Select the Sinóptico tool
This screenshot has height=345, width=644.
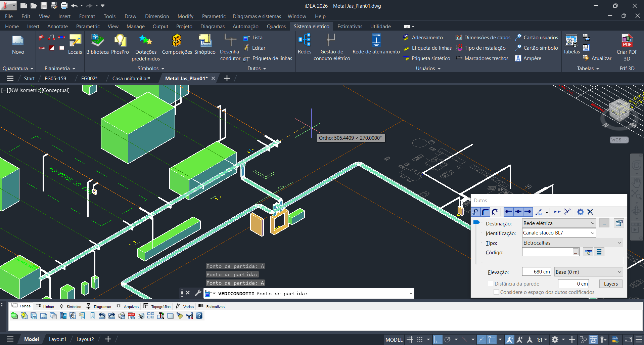(x=205, y=45)
